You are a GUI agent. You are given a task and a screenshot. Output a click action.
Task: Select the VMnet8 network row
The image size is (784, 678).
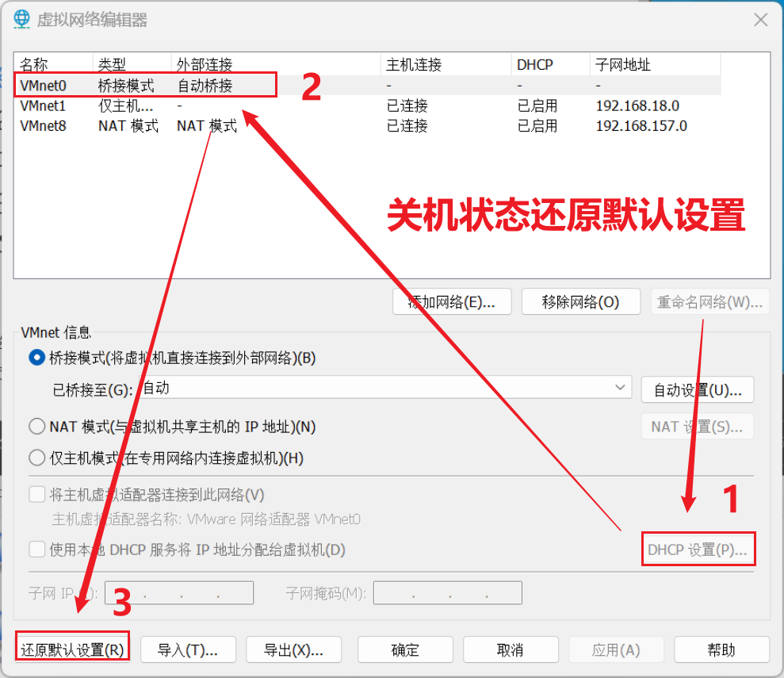pos(368,125)
